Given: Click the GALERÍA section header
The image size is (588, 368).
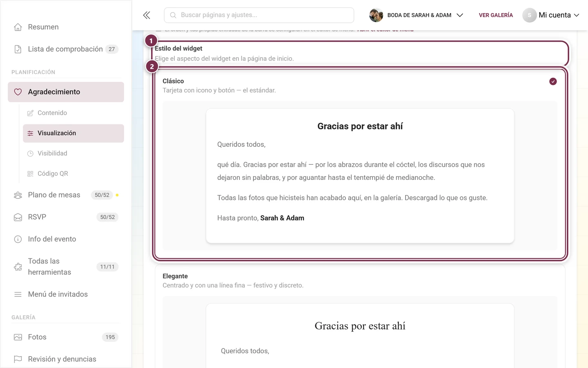Looking at the screenshot, I should click(23, 317).
